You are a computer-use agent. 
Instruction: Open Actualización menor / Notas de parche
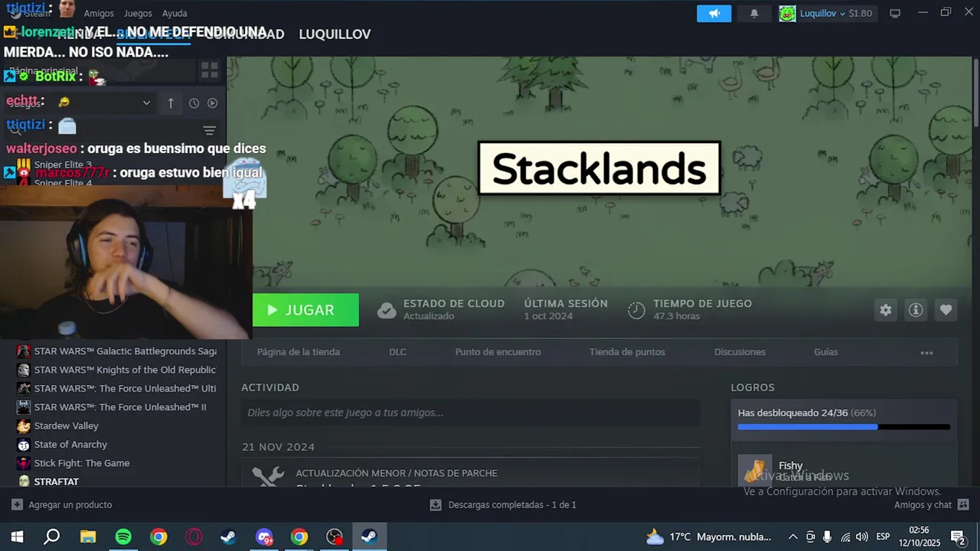coord(397,474)
